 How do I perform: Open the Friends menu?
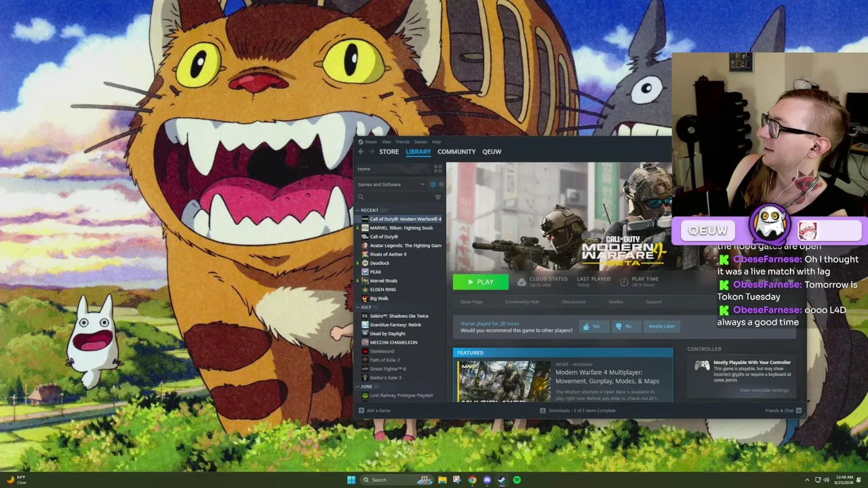[x=402, y=142]
